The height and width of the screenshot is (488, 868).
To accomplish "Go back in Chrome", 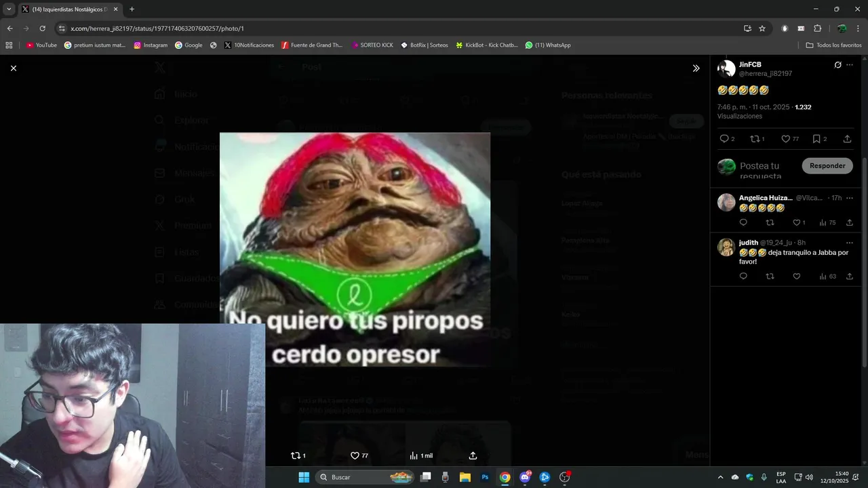I will tap(9, 28).
